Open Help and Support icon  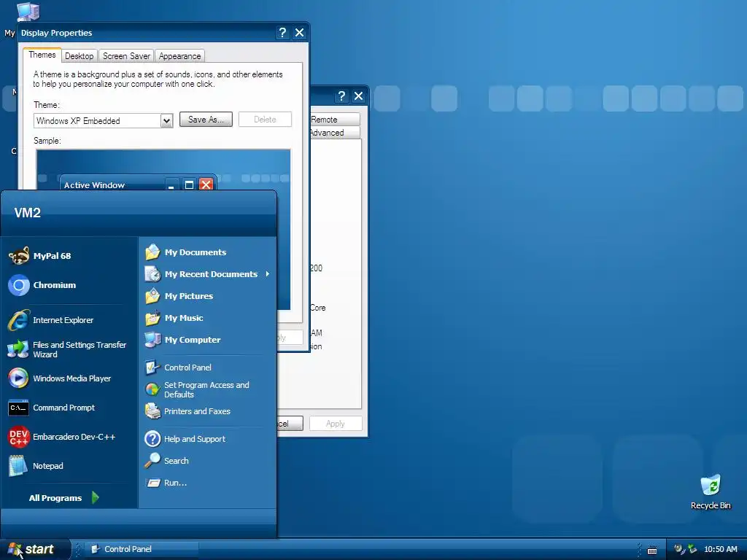point(152,439)
